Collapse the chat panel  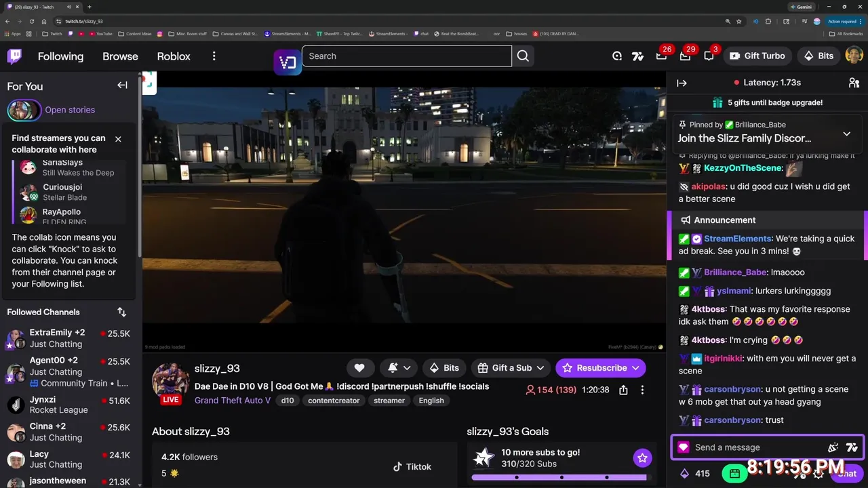point(682,83)
